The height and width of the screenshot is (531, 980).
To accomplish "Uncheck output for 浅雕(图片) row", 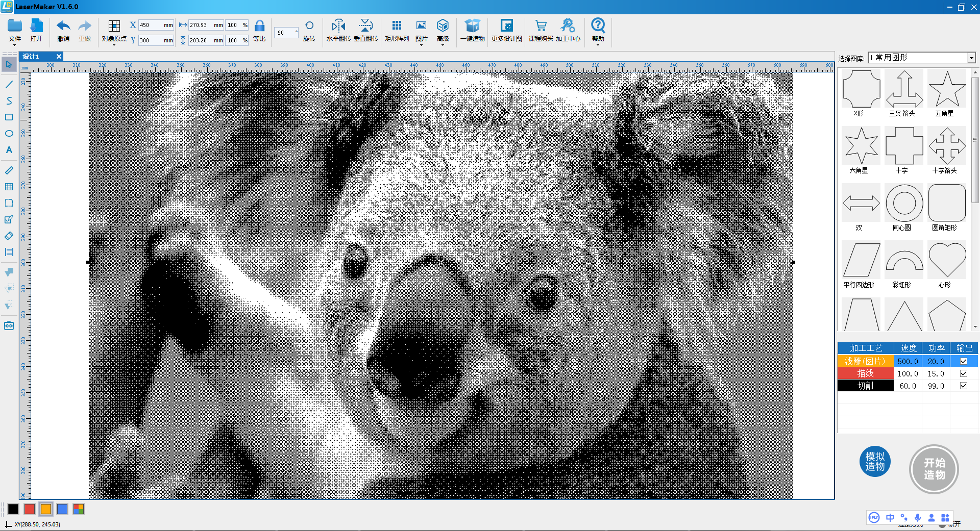I will [964, 361].
